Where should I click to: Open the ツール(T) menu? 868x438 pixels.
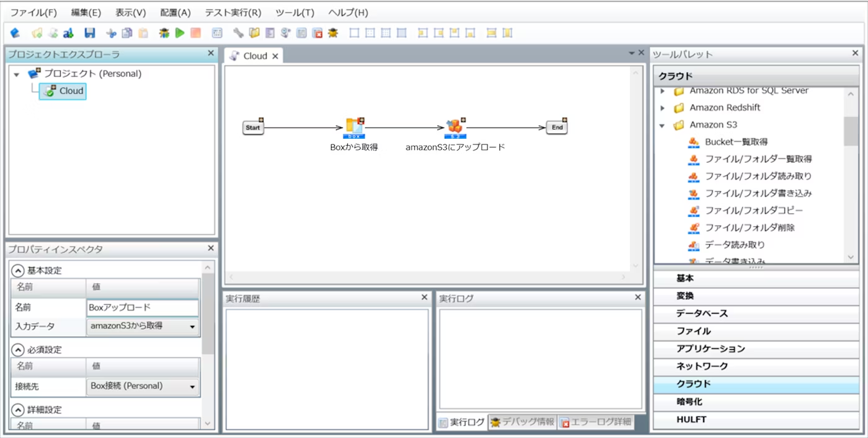(294, 12)
